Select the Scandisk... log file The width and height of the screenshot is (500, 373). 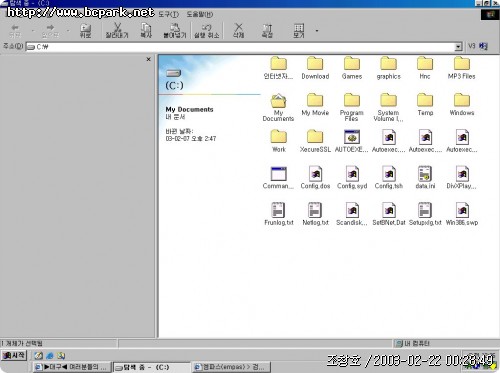tap(352, 214)
